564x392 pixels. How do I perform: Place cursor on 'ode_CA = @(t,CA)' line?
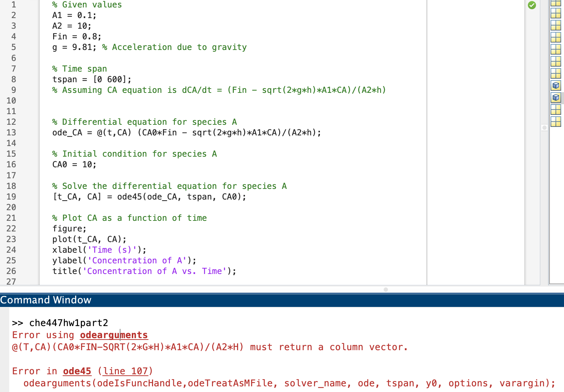tap(187, 133)
